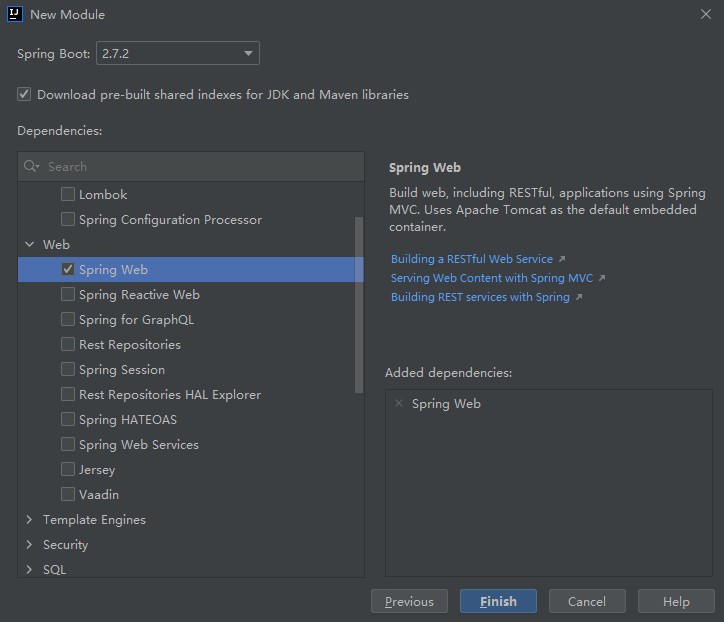Open the Building a RESTful Web Service link
This screenshot has width=724, height=622.
[x=471, y=259]
